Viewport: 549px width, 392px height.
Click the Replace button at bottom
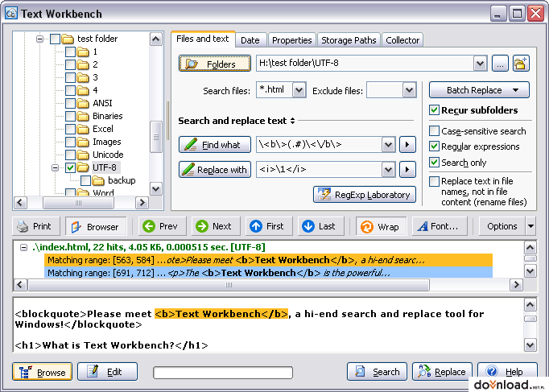(442, 372)
